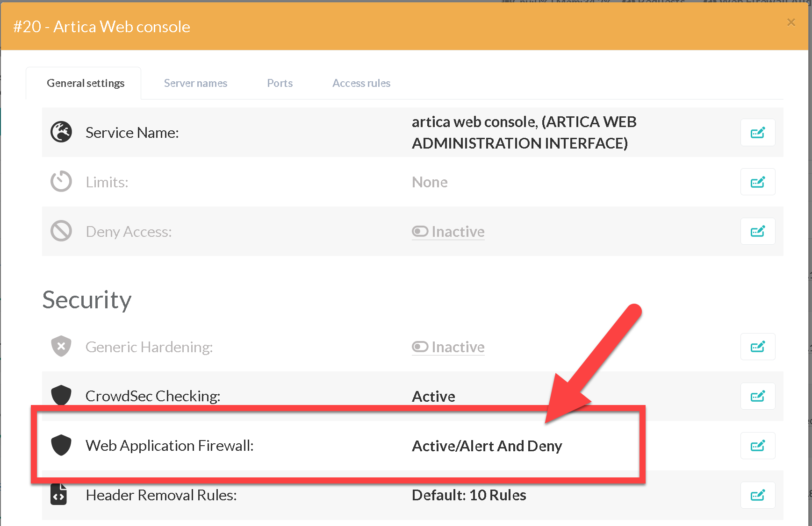The height and width of the screenshot is (526, 812).
Task: Select the Access rules tab
Action: tap(361, 83)
